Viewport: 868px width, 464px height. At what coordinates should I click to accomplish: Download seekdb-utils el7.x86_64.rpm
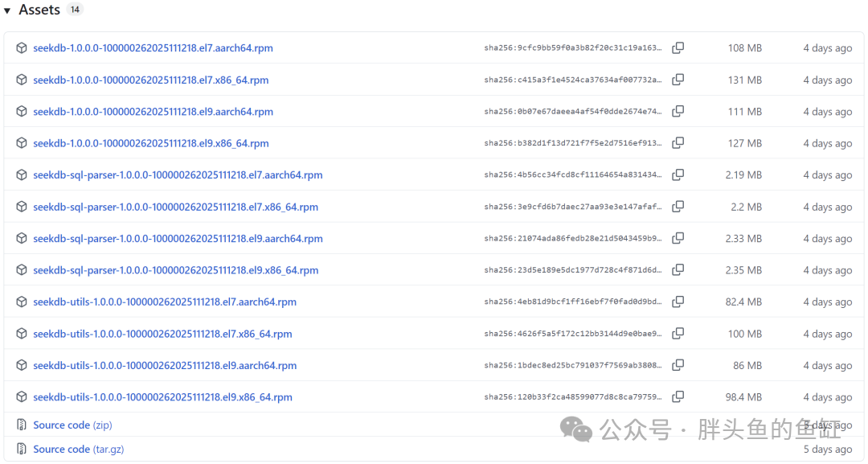[162, 334]
